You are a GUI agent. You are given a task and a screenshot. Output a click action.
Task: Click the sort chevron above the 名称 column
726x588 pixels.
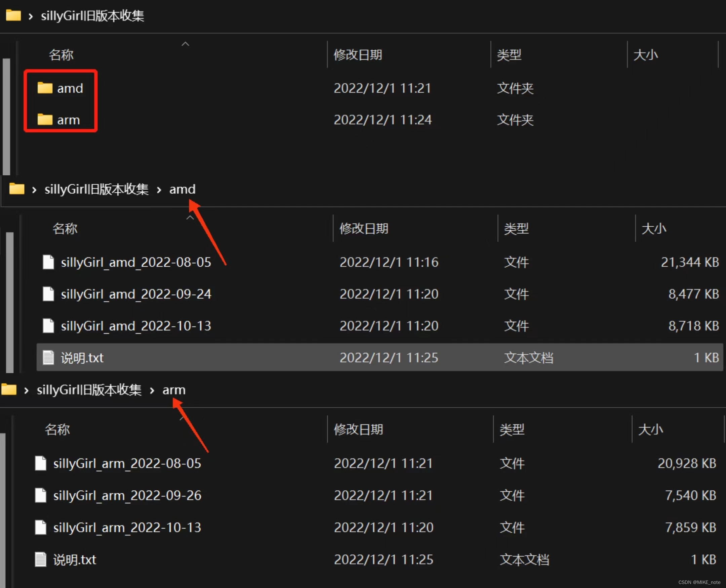[185, 44]
